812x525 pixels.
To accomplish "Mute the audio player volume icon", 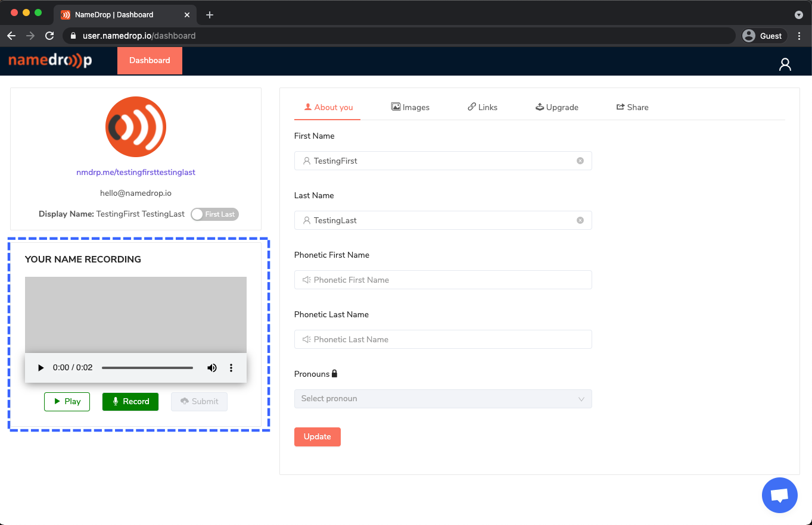I will (x=211, y=368).
